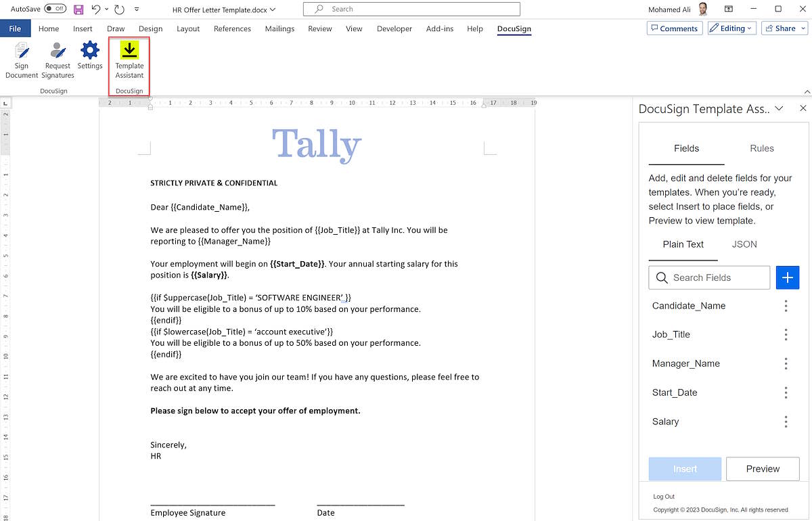Open DocuSign Settings

tap(89, 60)
